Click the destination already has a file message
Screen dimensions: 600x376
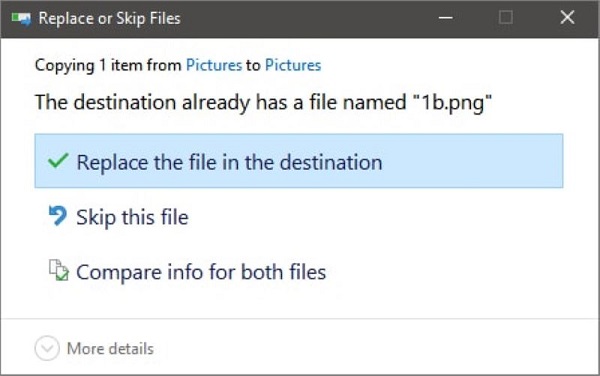[263, 103]
